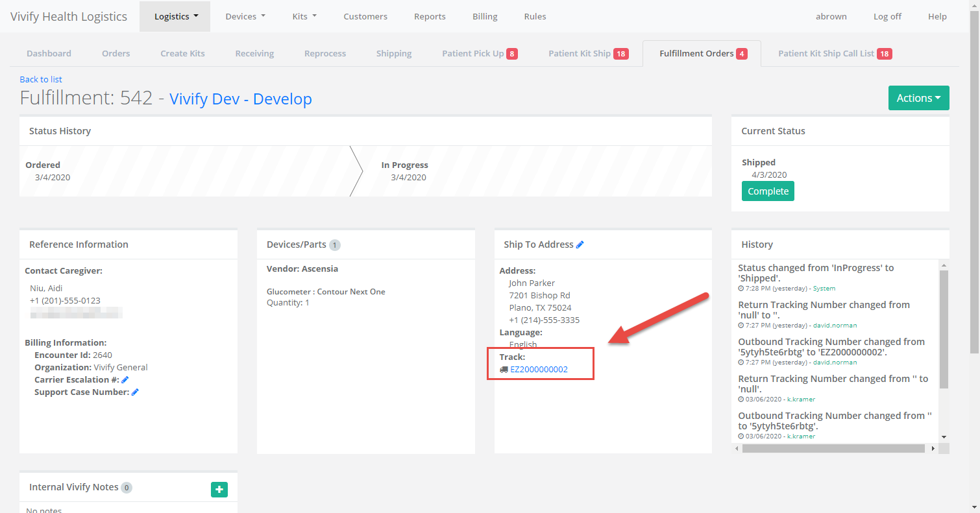980x513 pixels.
Task: Edit the Ship To Address pencil icon
Action: point(580,245)
